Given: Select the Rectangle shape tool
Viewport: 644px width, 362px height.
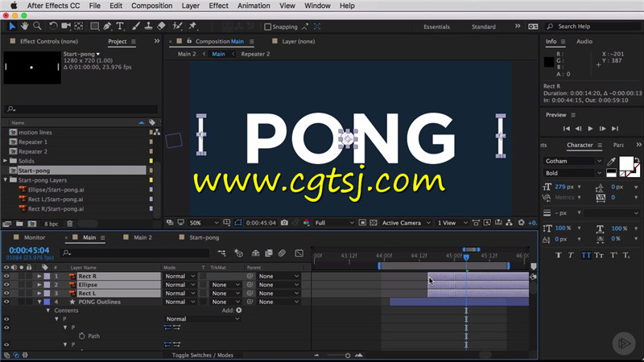Looking at the screenshot, I should [94, 27].
